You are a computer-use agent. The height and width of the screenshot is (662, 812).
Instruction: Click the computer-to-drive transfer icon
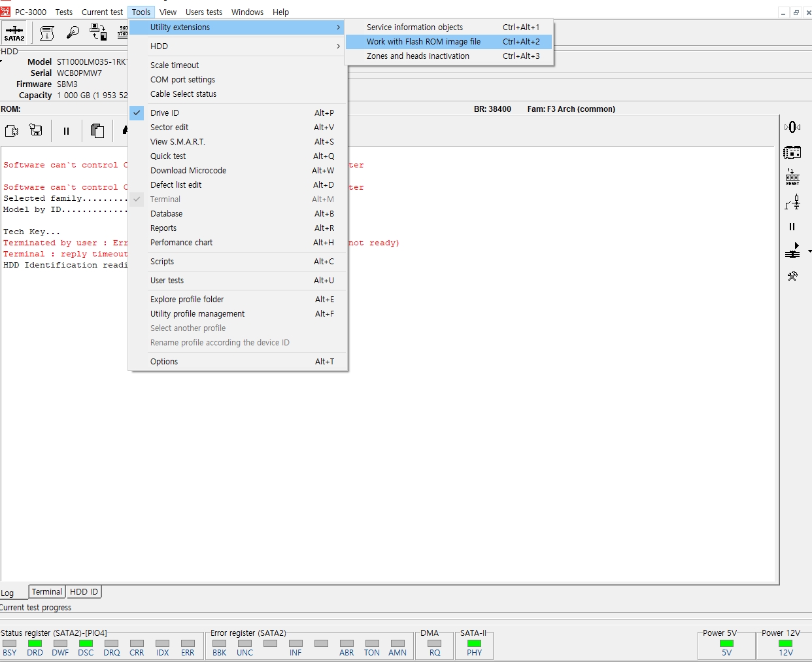pos(99,32)
